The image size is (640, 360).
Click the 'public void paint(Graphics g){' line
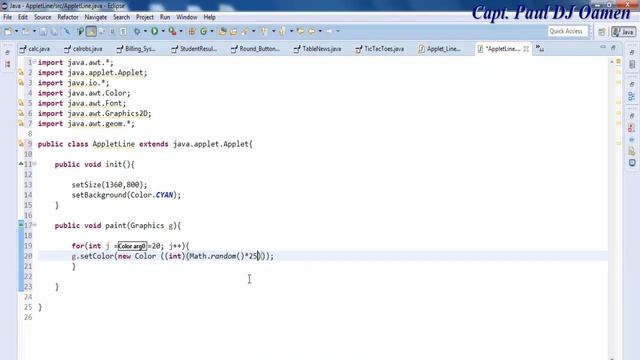pyautogui.click(x=118, y=226)
